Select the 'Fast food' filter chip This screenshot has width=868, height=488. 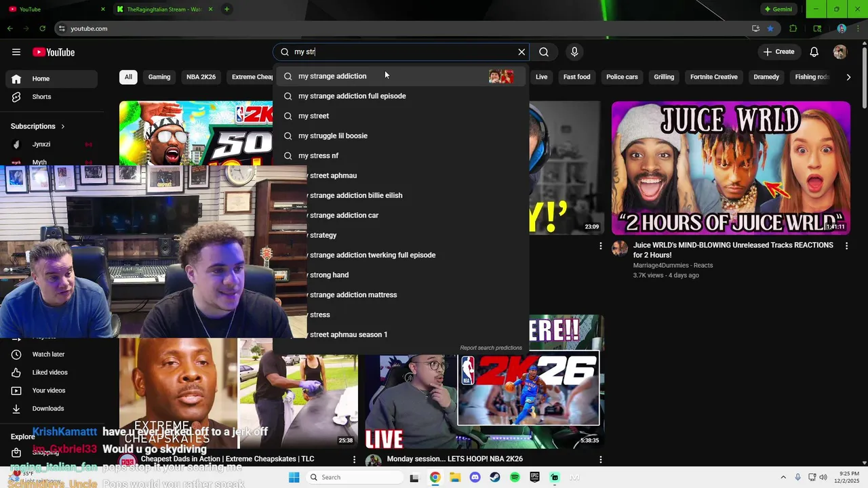click(x=576, y=77)
